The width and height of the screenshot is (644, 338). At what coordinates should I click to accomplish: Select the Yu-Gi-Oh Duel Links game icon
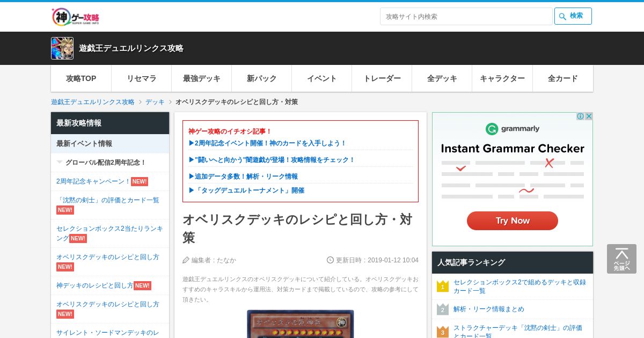click(x=62, y=48)
